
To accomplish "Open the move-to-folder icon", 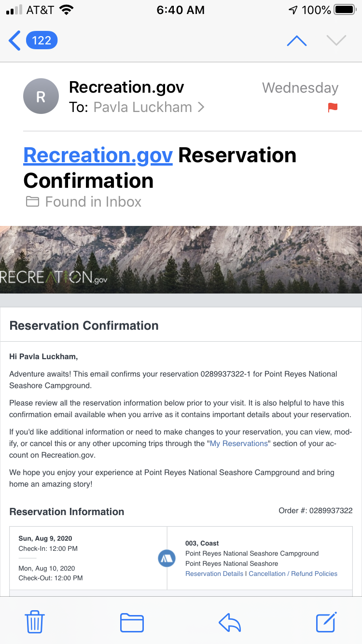I will click(x=132, y=622).
